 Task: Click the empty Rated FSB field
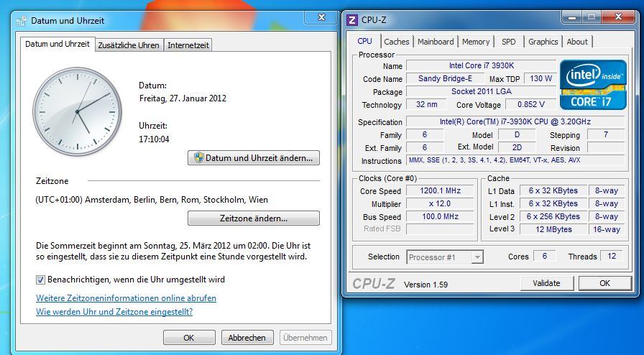coord(440,229)
